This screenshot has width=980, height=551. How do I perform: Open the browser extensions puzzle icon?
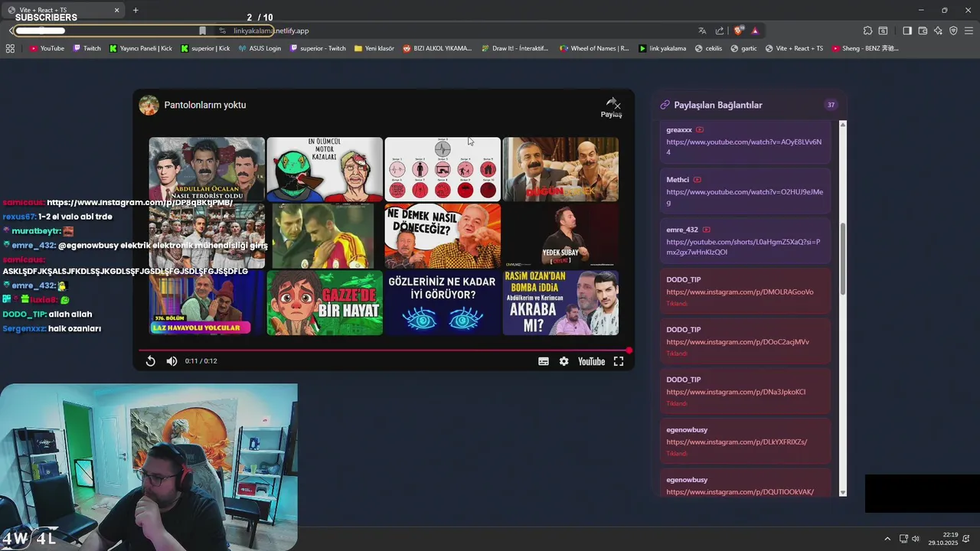867,31
